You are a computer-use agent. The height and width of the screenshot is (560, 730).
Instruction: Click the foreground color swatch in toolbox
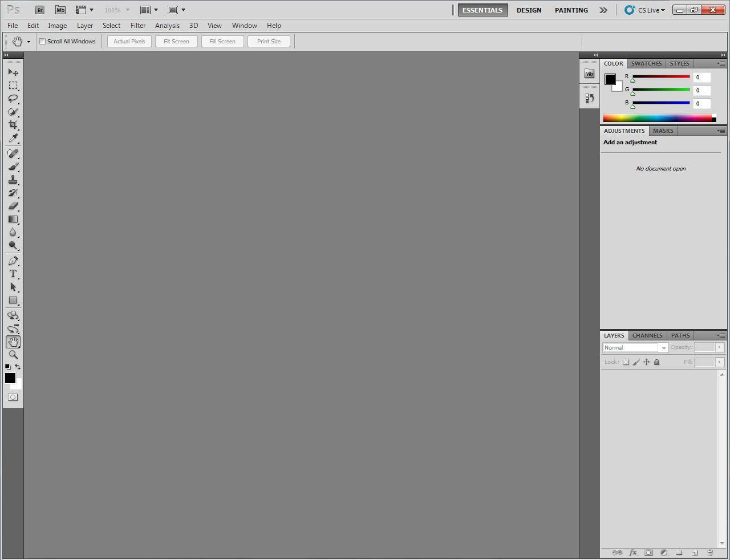coord(10,378)
